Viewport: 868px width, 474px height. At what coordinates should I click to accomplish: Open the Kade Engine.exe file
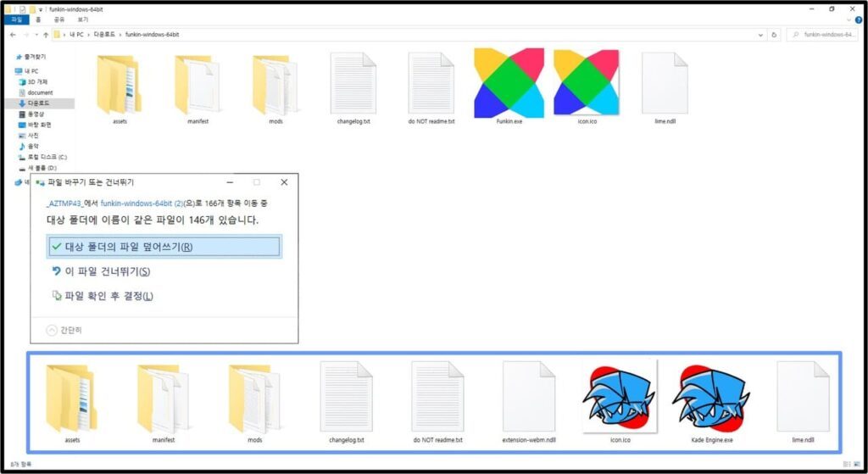tap(711, 403)
